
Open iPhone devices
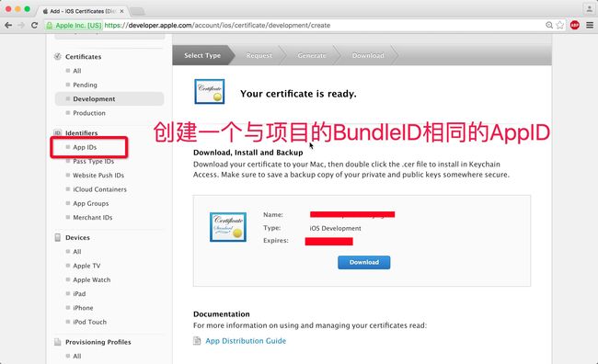coord(83,308)
